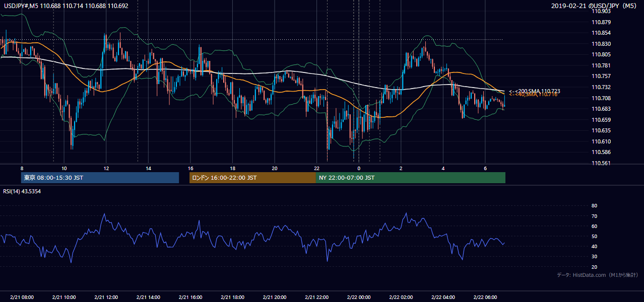Click hour label 14 under the price chart
Viewport: 644px width, 302px height.
148,168
